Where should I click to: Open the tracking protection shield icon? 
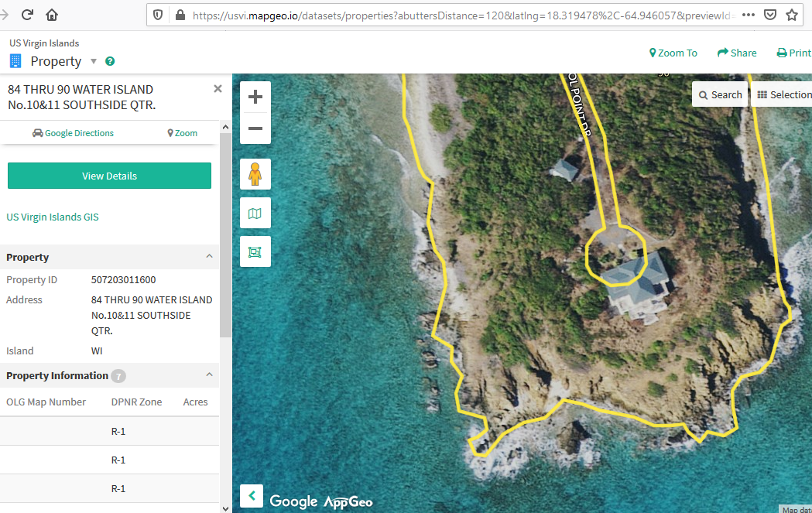point(158,15)
